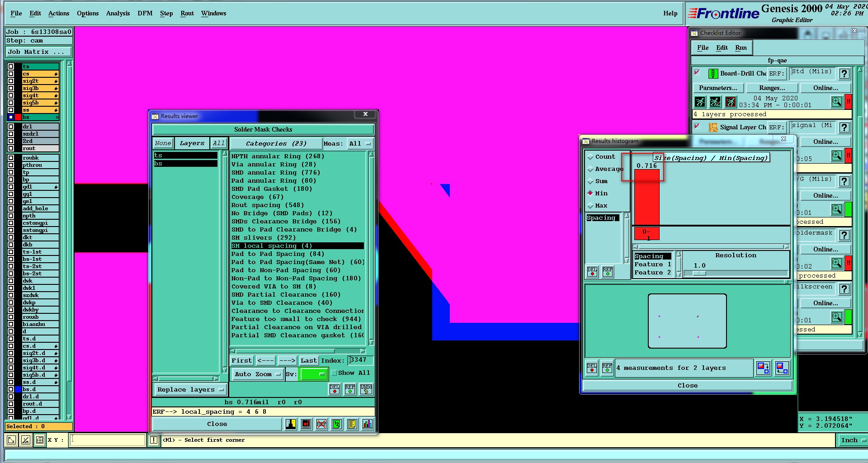Viewport: 868px width, 463px height.
Task: Click the Index input field
Action: click(360, 360)
